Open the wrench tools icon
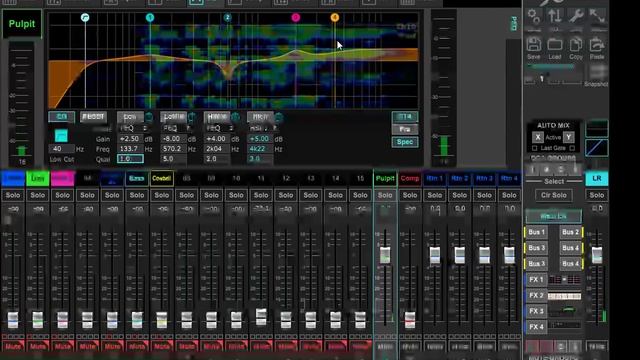This screenshot has width=640, height=360. [x=576, y=16]
